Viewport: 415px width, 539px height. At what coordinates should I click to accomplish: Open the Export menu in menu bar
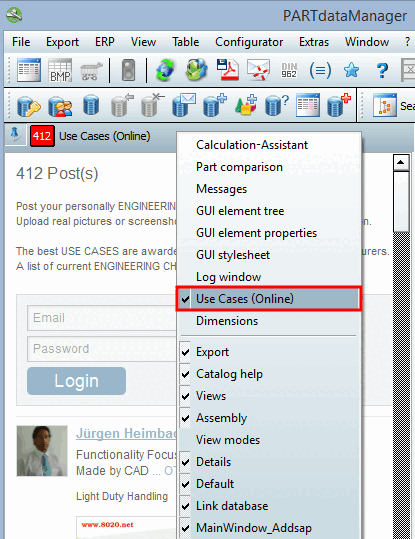click(62, 42)
